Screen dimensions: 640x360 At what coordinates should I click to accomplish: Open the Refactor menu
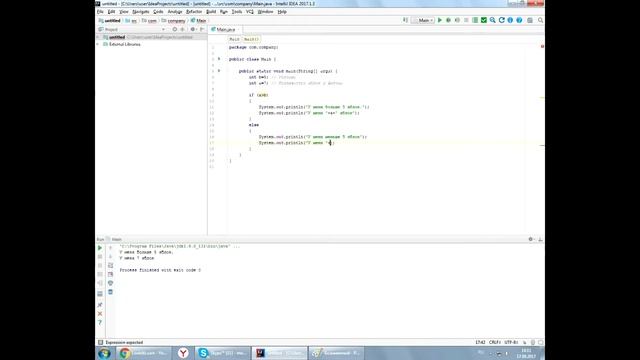[x=194, y=12]
